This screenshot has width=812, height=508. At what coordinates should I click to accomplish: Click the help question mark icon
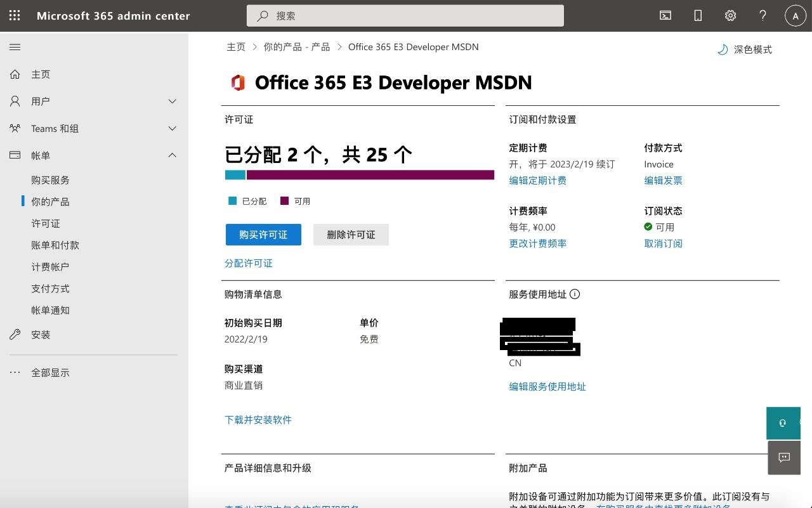tap(763, 16)
